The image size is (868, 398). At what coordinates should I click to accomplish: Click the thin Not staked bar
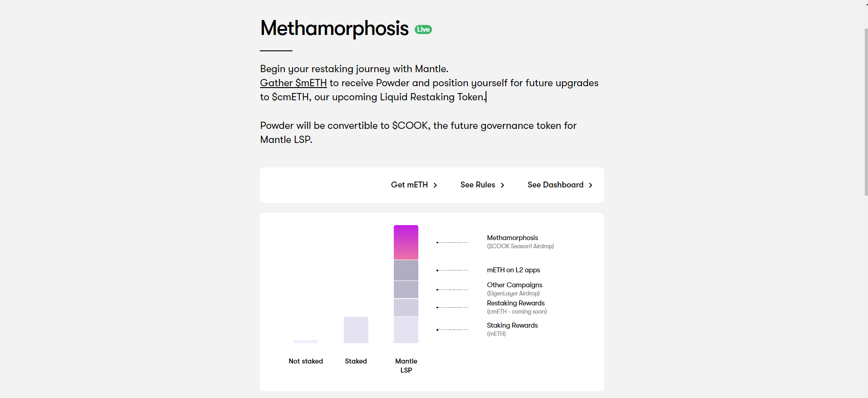(306, 341)
